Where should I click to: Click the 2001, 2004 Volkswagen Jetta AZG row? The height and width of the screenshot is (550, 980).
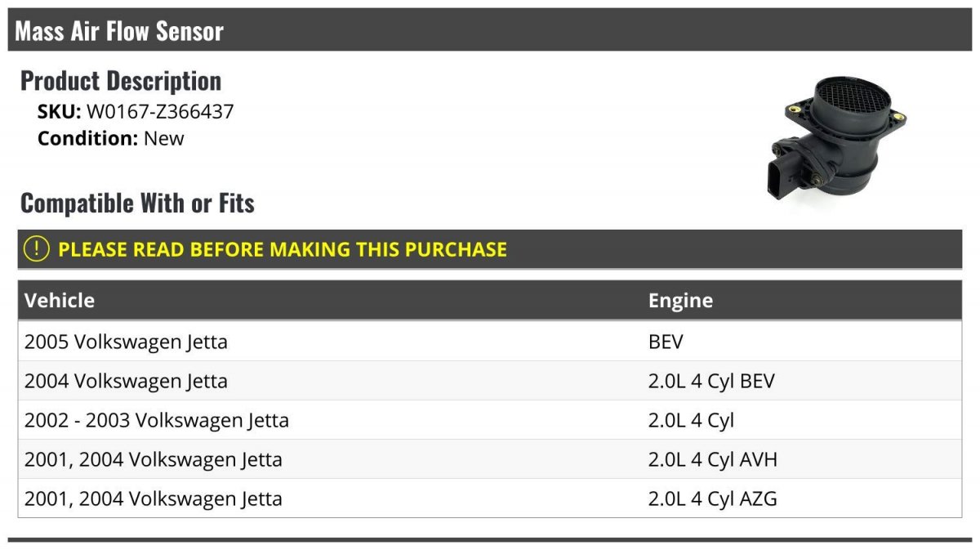click(153, 499)
